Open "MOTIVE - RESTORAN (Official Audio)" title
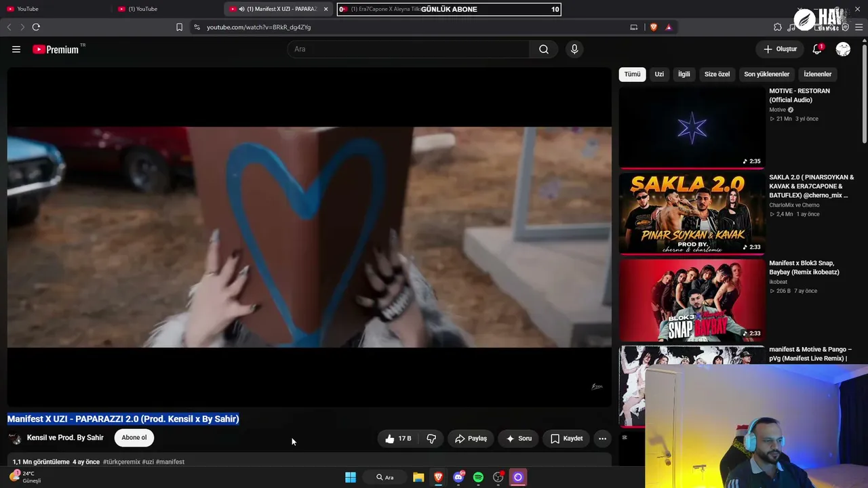This screenshot has height=488, width=868. [800, 96]
